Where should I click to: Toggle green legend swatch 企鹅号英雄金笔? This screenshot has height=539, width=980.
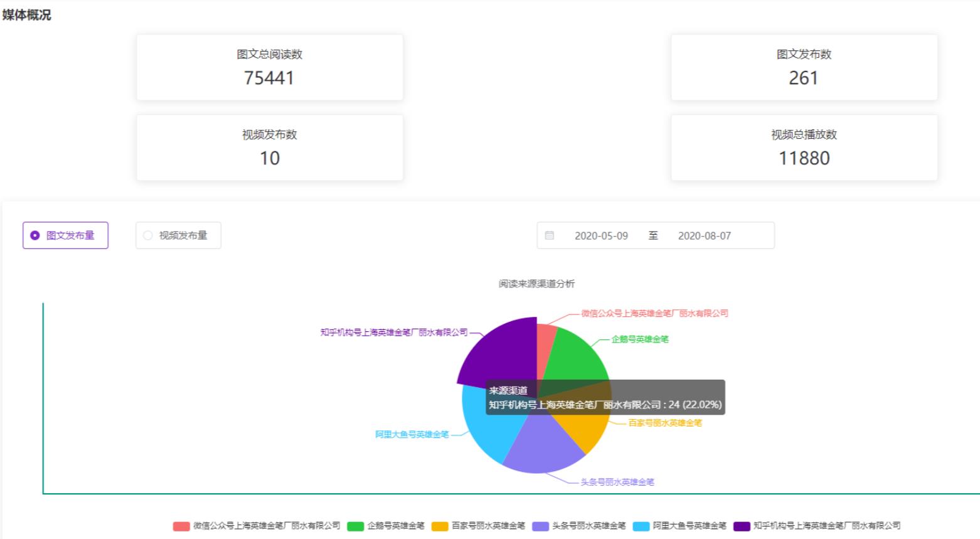point(356,526)
